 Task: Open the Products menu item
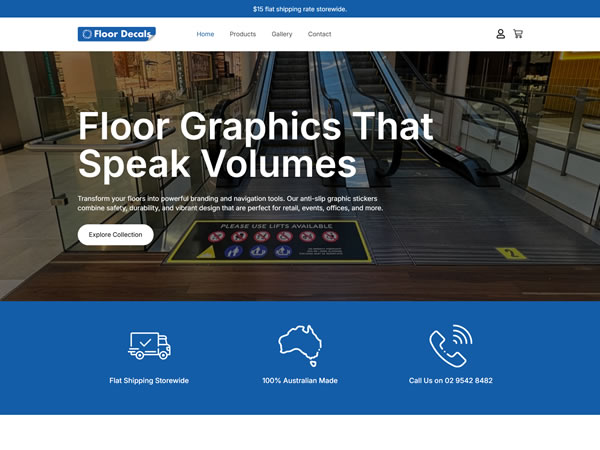point(243,34)
